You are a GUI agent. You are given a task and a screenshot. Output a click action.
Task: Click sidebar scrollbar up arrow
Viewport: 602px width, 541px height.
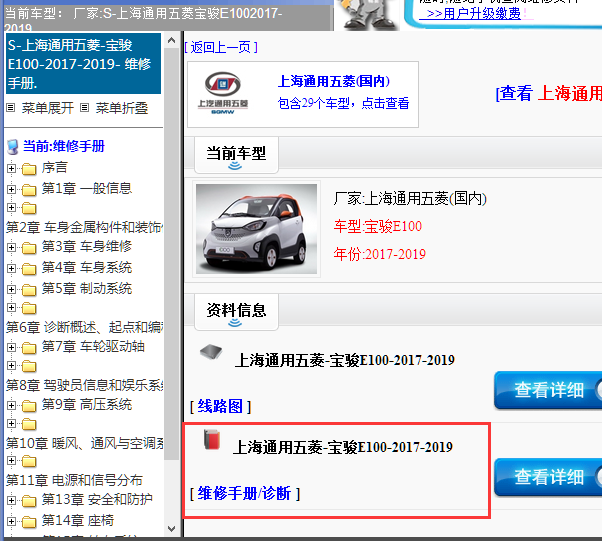point(172,40)
